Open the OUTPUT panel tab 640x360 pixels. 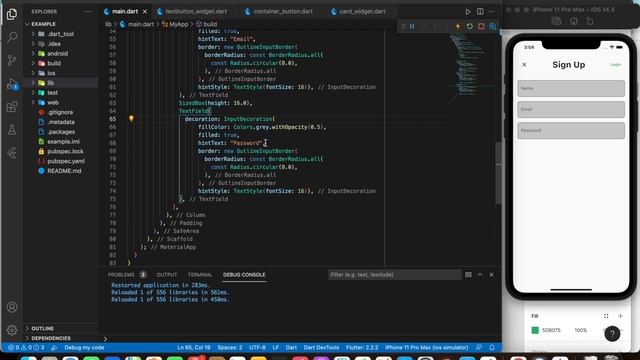click(167, 275)
